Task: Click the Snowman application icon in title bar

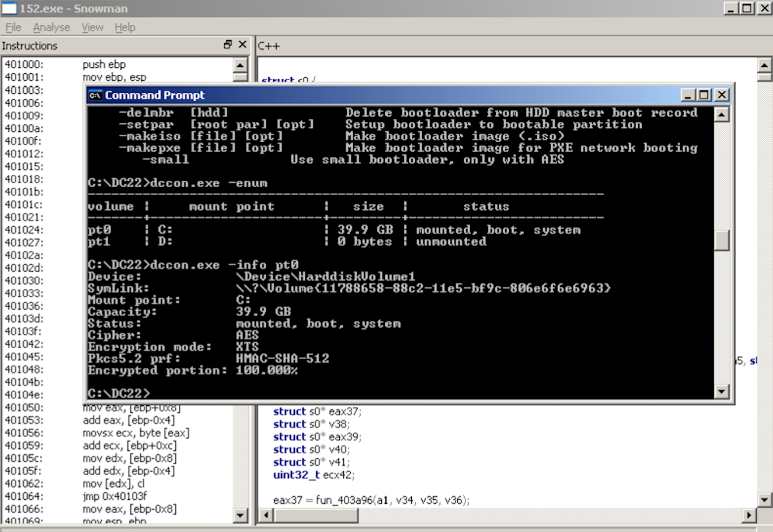Action: click(x=9, y=8)
